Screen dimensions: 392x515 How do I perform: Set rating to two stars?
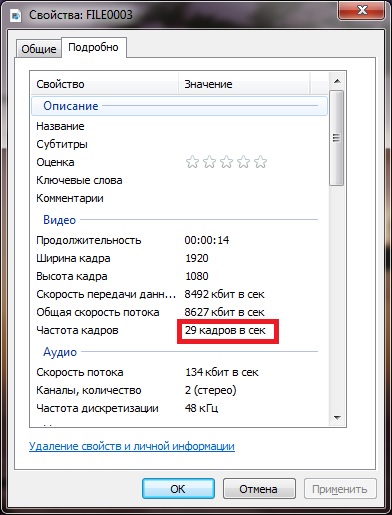[209, 162]
